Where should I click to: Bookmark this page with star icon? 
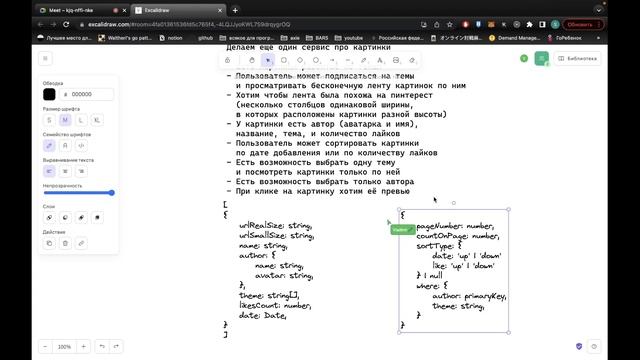tap(450, 24)
